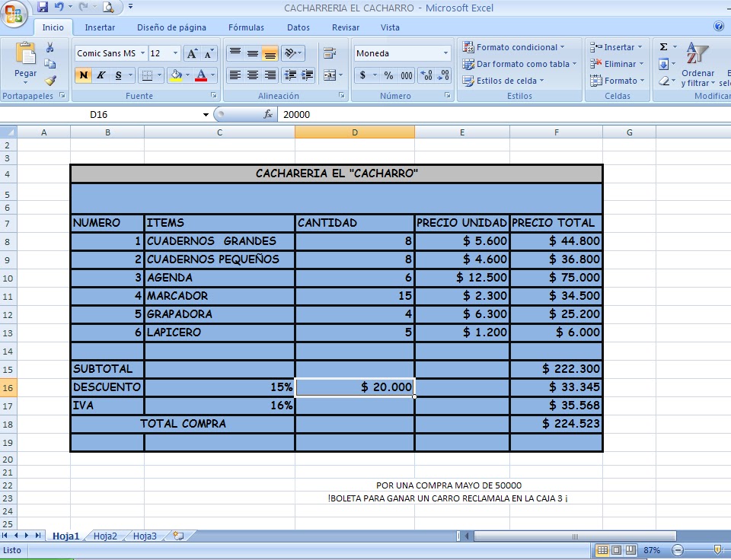
Task: Switch to Datos ribbon tab
Action: [298, 27]
